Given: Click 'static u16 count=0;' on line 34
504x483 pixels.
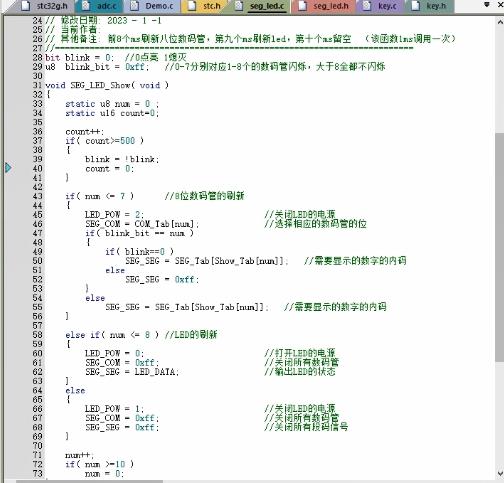Looking at the screenshot, I should point(112,113).
